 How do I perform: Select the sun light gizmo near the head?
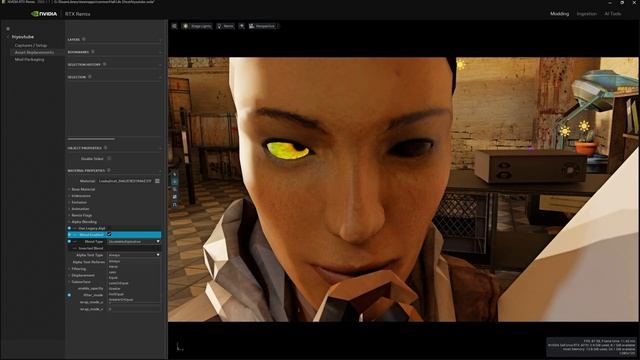(461, 64)
